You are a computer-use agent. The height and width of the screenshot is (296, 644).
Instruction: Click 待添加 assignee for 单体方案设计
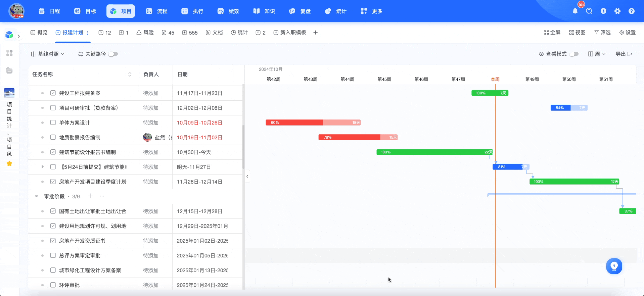(151, 123)
